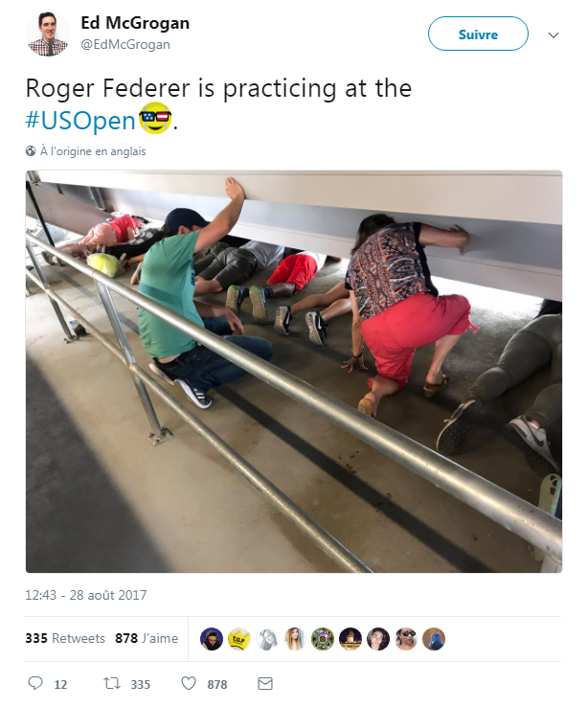This screenshot has width=588, height=708.
Task: Click Ed McGrogan's profile avatar
Action: coord(48,34)
